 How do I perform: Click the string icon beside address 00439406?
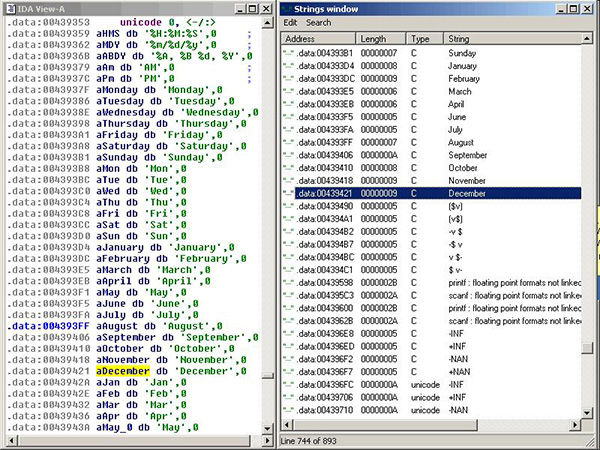(289, 155)
